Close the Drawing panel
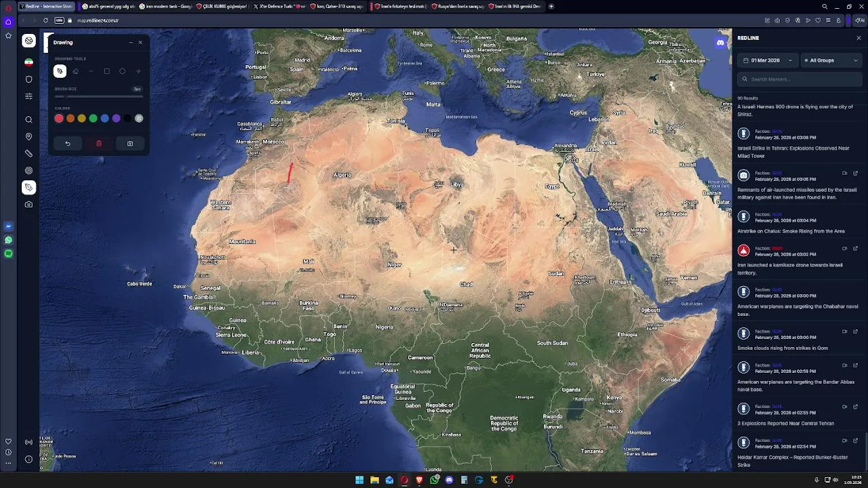The height and width of the screenshot is (488, 868). pos(140,43)
